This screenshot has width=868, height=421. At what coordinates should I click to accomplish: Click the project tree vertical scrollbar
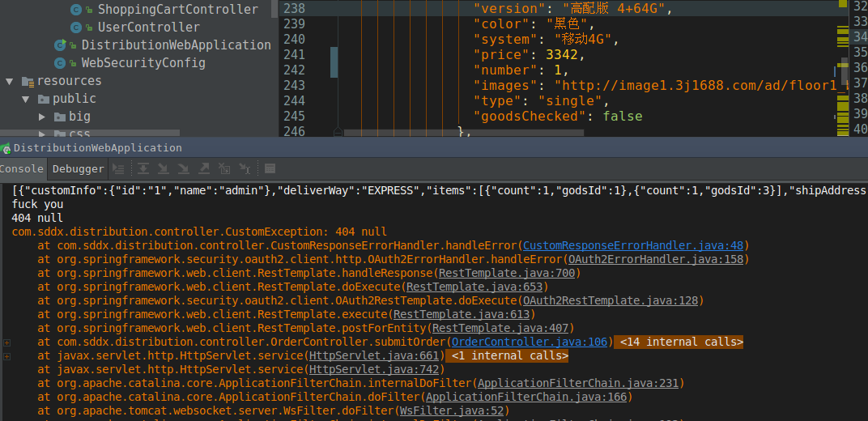275,9
